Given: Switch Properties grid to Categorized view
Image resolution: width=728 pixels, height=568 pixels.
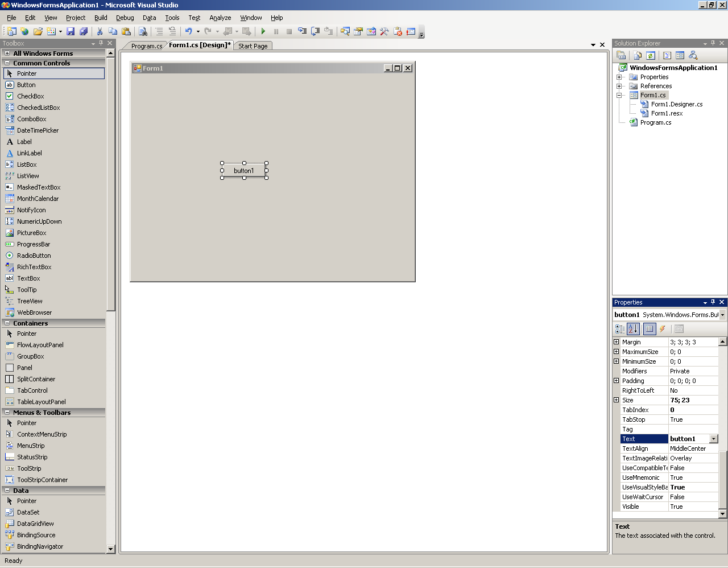Looking at the screenshot, I should tap(620, 329).
